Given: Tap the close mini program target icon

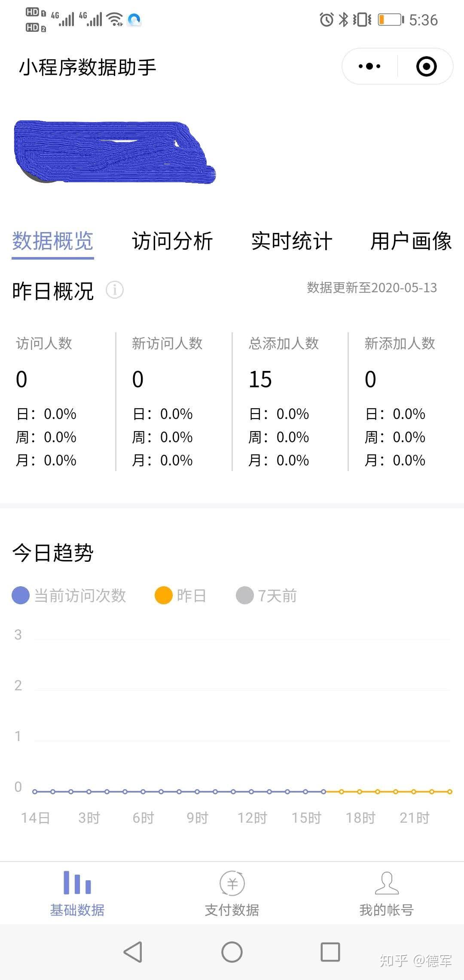Looking at the screenshot, I should [426, 66].
